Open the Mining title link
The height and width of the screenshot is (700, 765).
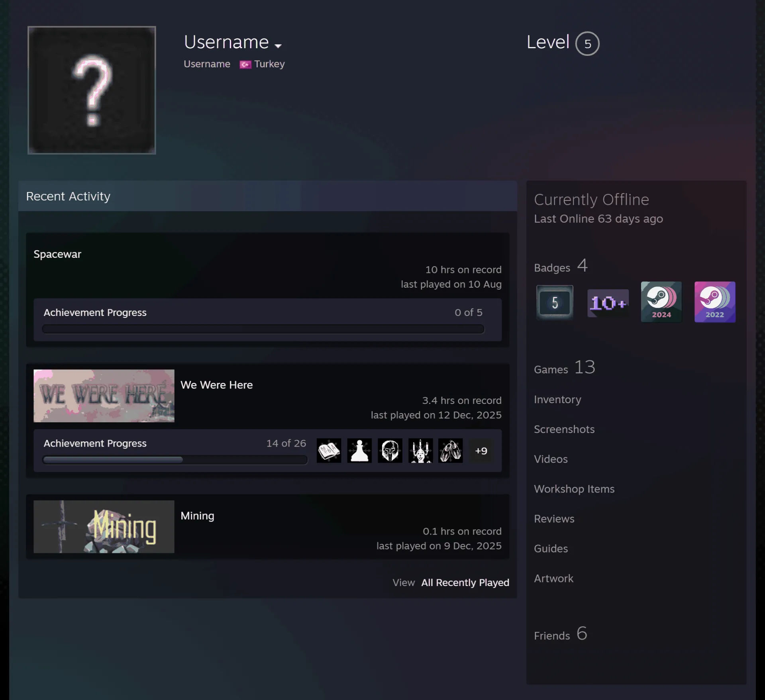[x=198, y=516]
